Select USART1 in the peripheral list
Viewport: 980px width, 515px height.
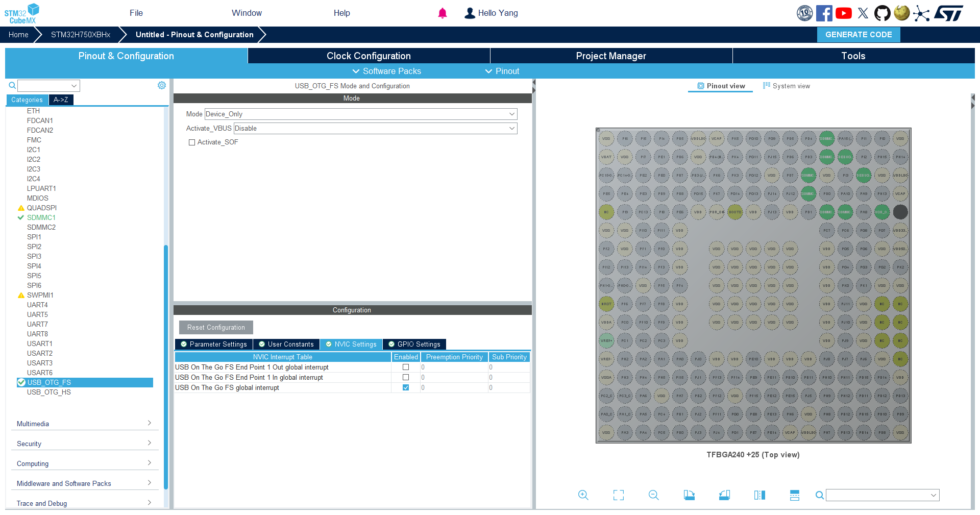[40, 344]
